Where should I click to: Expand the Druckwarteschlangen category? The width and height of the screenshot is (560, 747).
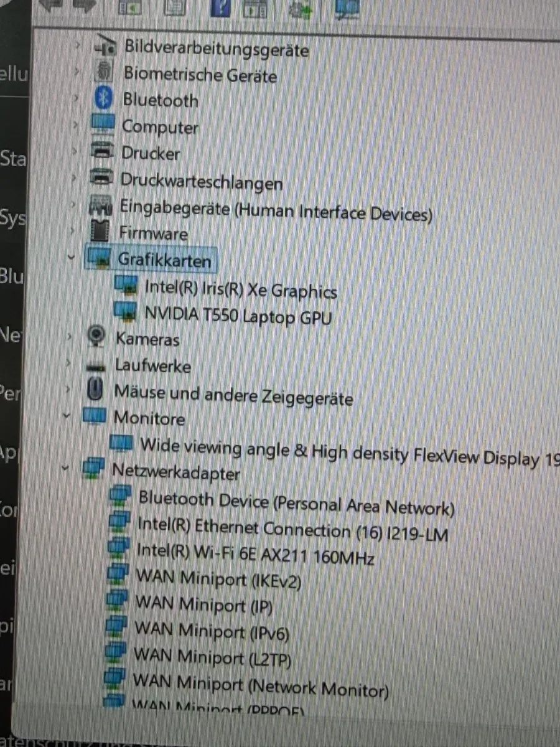[75, 178]
